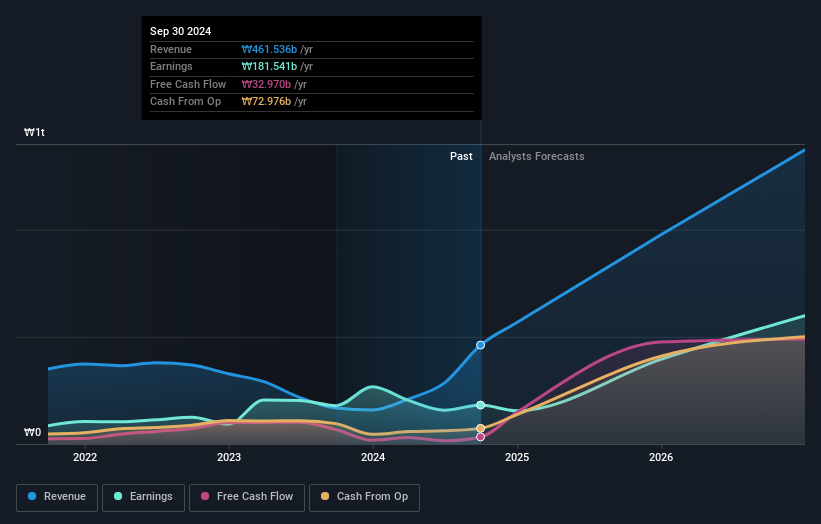The width and height of the screenshot is (821, 524).
Task: Toggle the Revenue legend button
Action: [57, 497]
